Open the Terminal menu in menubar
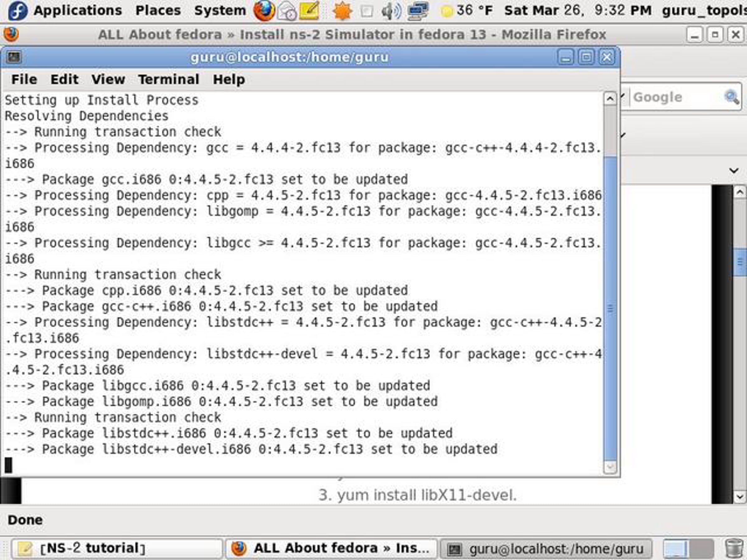Screen dimensions: 747x560 (168, 80)
